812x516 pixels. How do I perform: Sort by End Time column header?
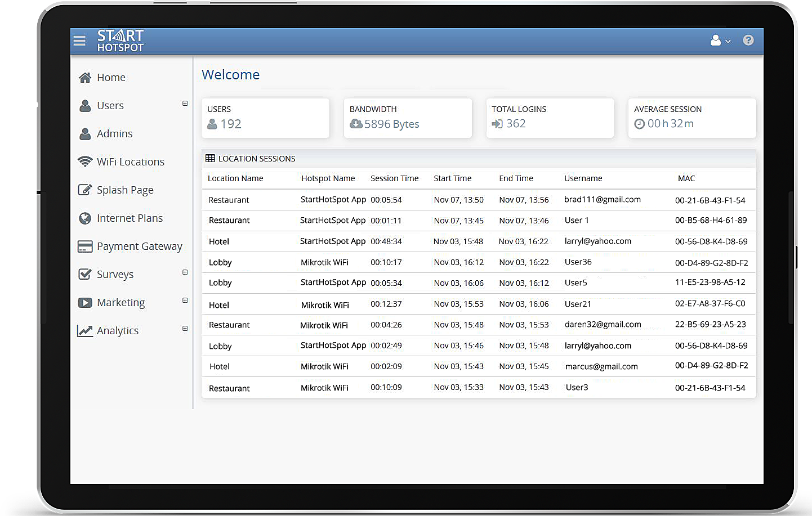coord(516,178)
